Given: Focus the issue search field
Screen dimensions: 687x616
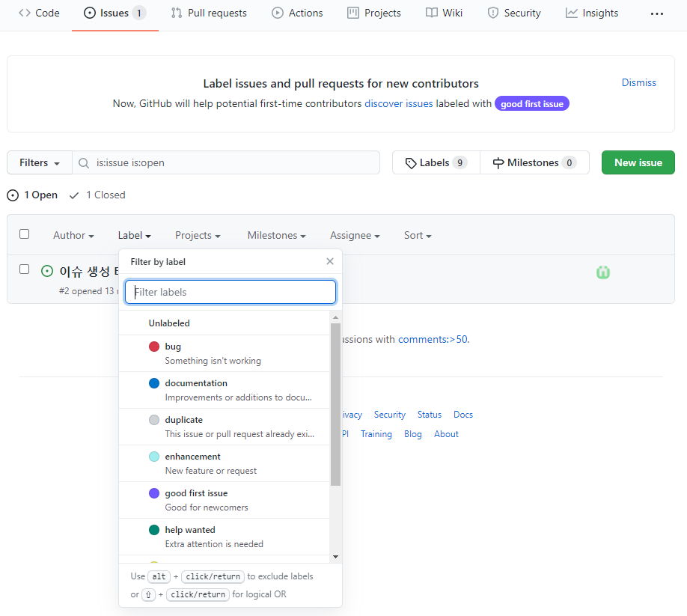Looking at the screenshot, I should click(x=226, y=162).
